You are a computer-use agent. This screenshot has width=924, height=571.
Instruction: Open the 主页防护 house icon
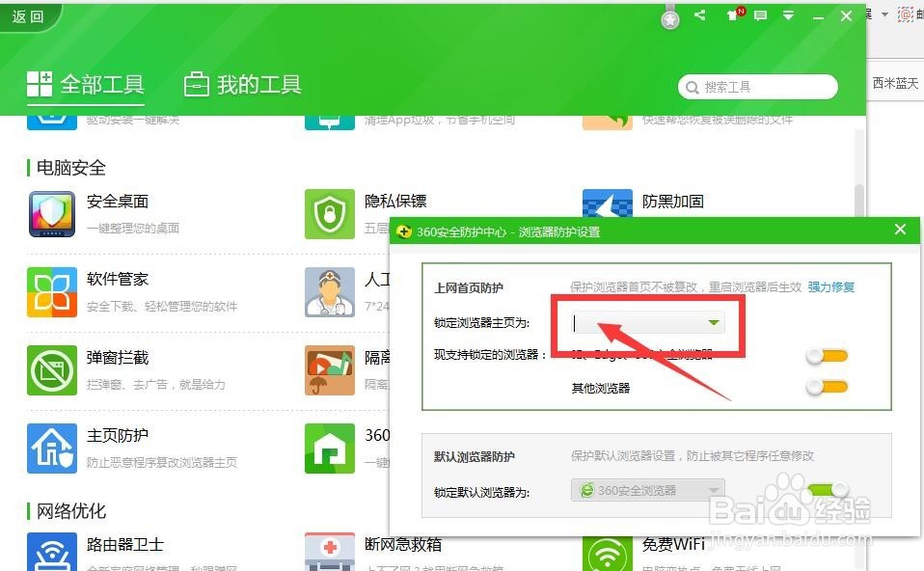click(x=52, y=449)
